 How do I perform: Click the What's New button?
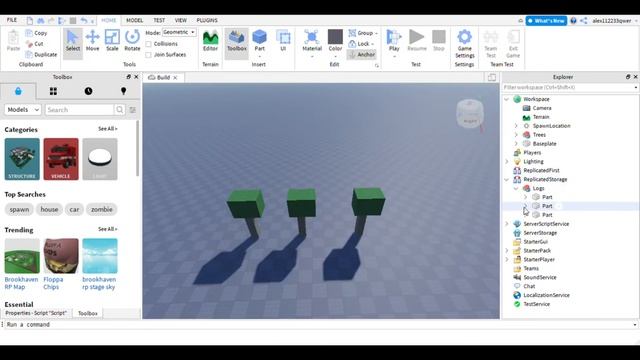[546, 20]
